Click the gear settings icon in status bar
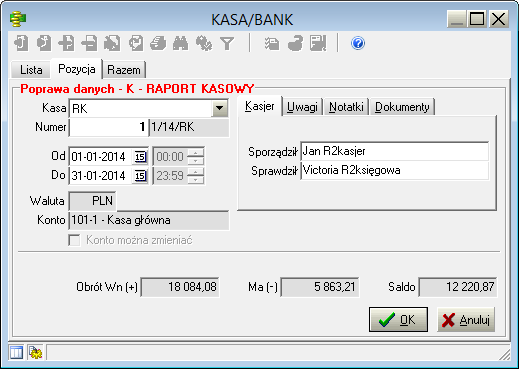519x369 pixels. (x=35, y=352)
